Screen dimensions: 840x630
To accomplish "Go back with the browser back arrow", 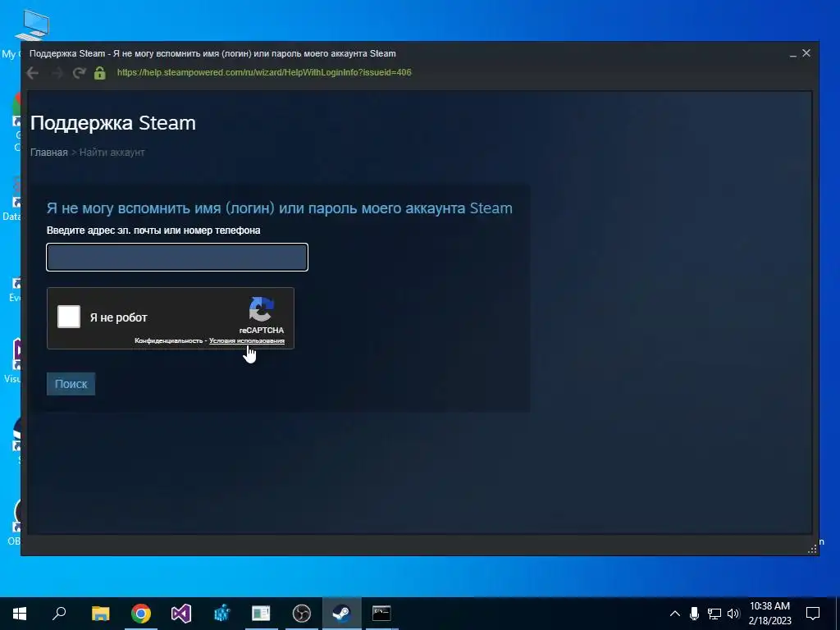I will tap(32, 73).
